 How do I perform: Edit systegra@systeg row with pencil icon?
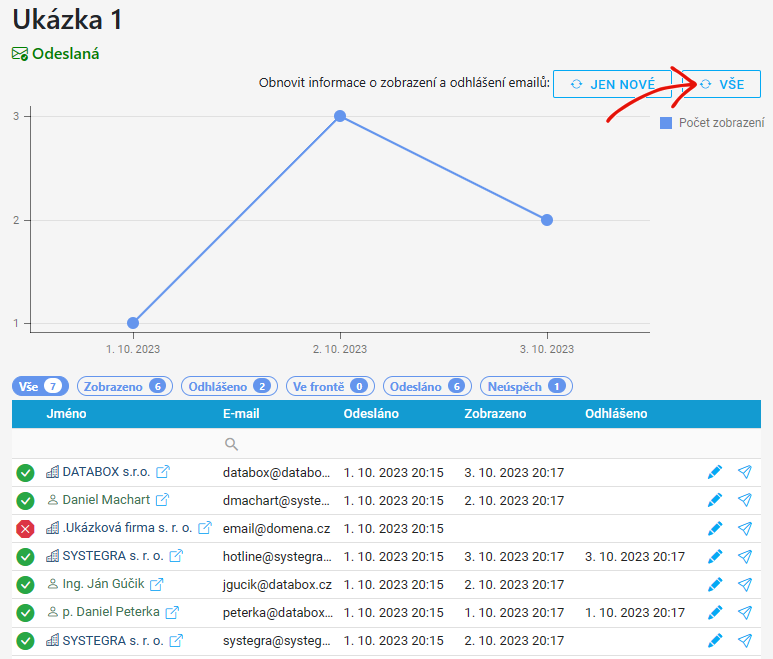(715, 641)
